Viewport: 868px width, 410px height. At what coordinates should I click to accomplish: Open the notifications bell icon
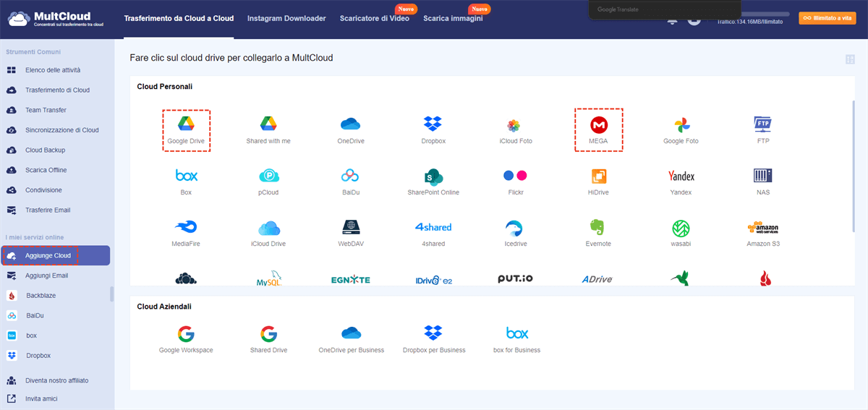pos(673,20)
